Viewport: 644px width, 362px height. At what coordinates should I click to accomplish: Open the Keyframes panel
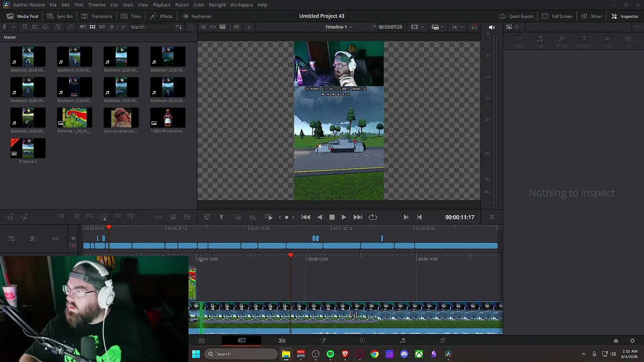[197, 16]
